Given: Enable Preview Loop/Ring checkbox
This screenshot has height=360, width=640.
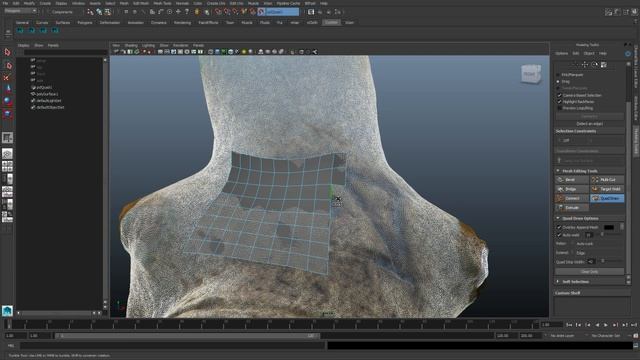Looking at the screenshot, I should [560, 108].
